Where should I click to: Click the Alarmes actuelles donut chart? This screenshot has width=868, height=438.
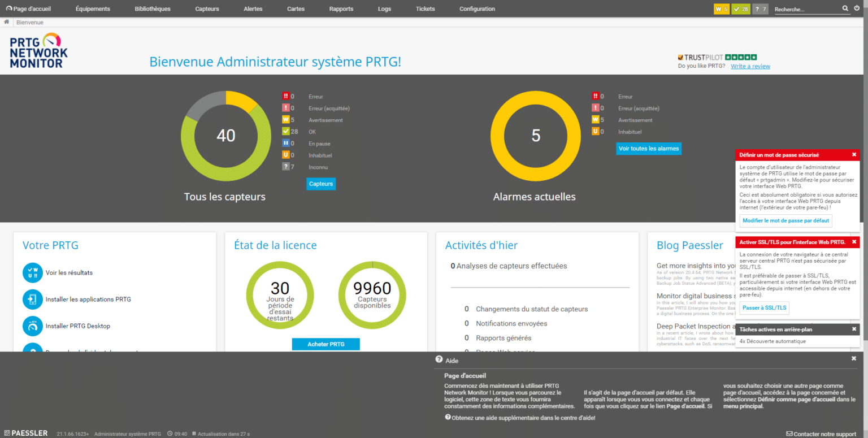pos(535,136)
